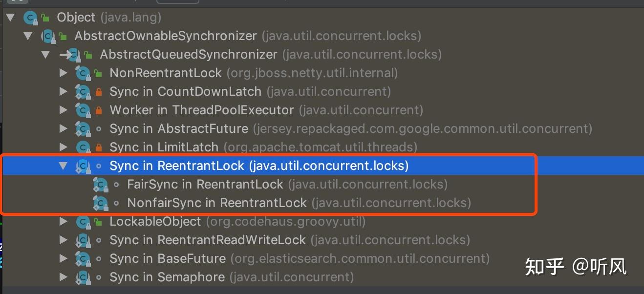
Task: Click the class icon of NonfairSync in ReentrantLock
Action: click(x=100, y=203)
